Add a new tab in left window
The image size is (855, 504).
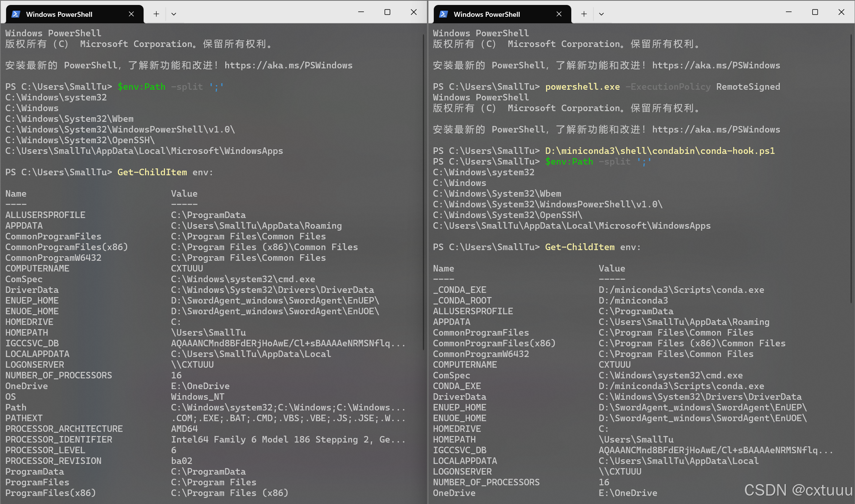(x=156, y=14)
